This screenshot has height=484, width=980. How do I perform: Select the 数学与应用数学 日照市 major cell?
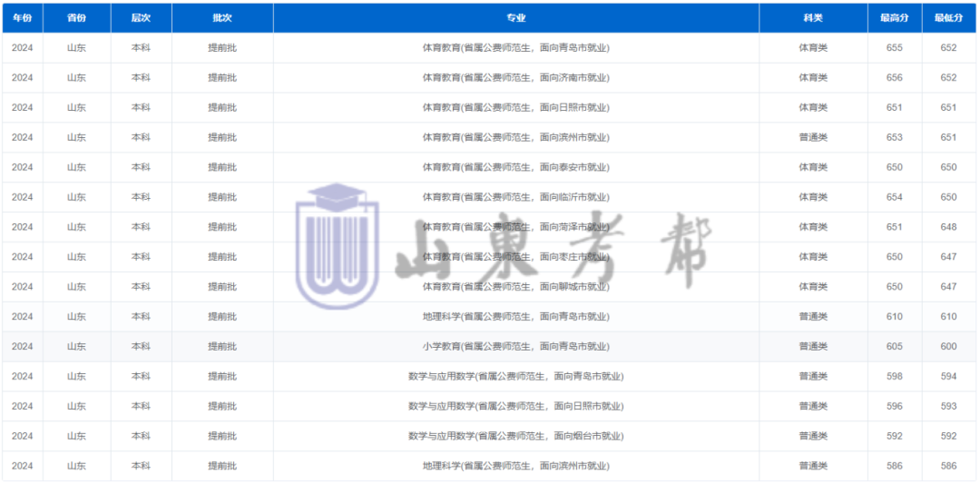coord(515,407)
